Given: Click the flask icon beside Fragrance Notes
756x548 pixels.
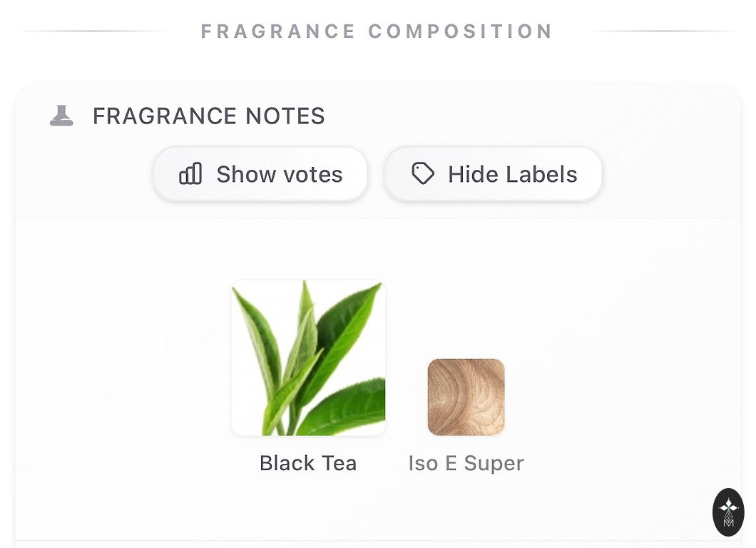Looking at the screenshot, I should click(61, 116).
